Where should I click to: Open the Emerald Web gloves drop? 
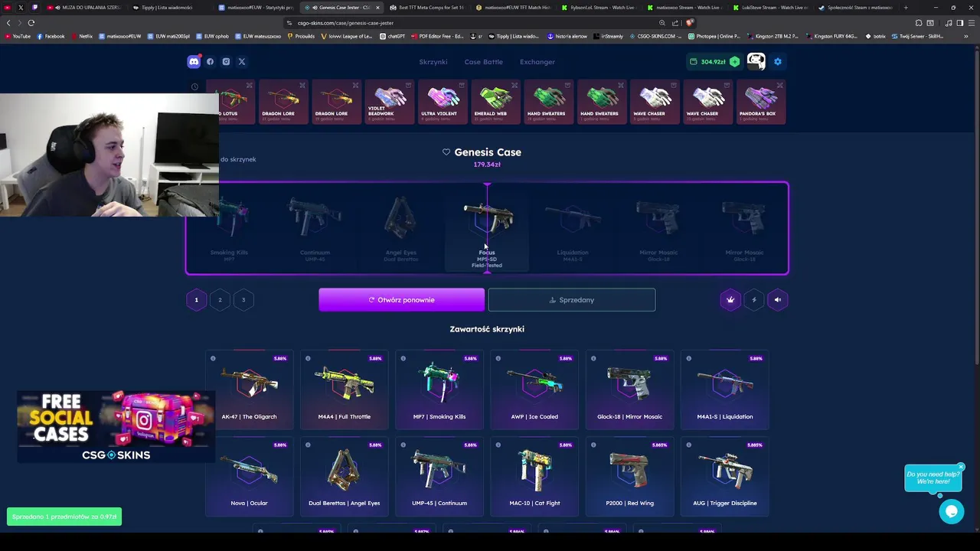pyautogui.click(x=495, y=102)
